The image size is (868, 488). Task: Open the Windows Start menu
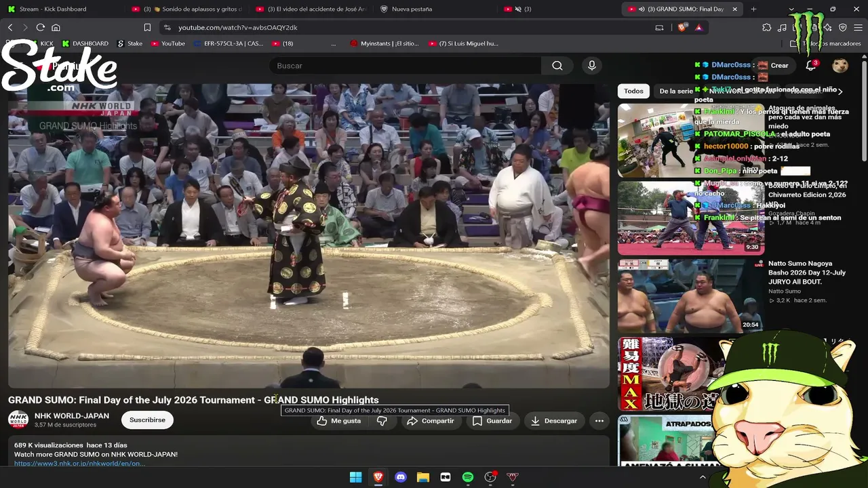coord(355,477)
